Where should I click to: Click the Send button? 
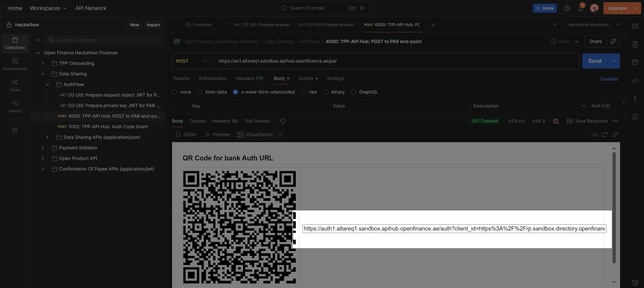(x=595, y=61)
